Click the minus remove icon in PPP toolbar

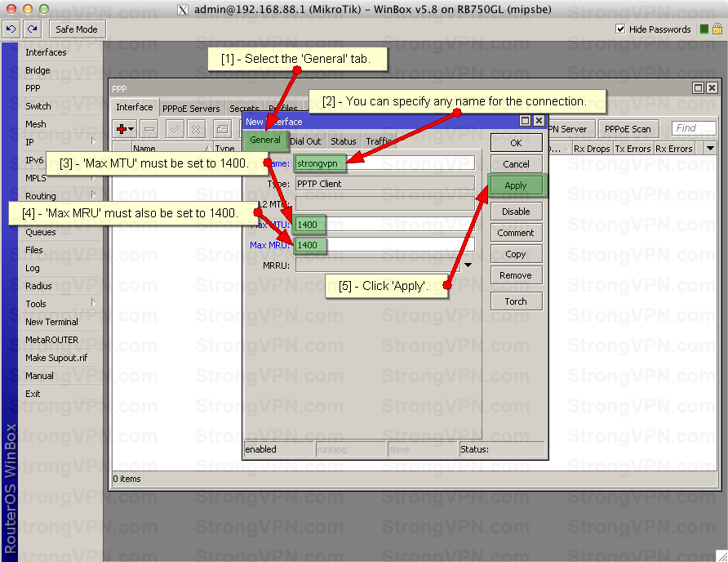[x=149, y=129]
